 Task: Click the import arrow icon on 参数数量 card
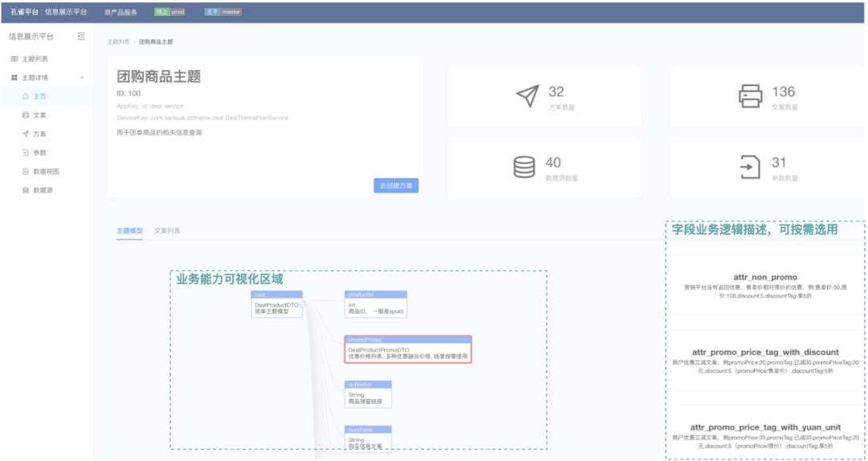coord(750,167)
